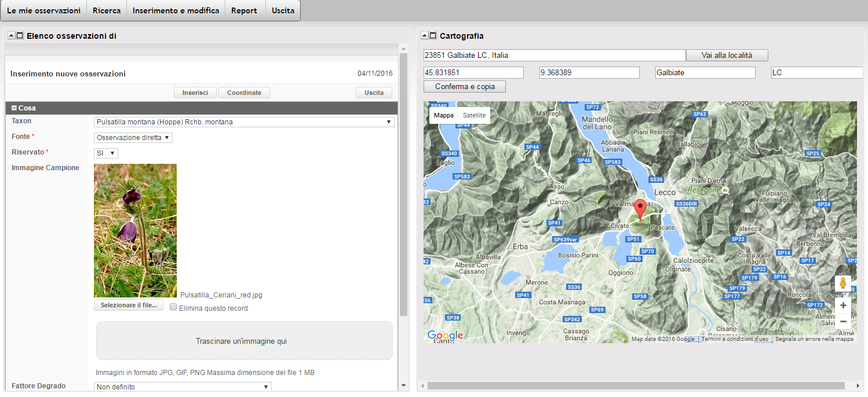Click the Trascinare un'immagine qui drop area
Image resolution: width=868 pixels, height=397 pixels.
(x=244, y=341)
